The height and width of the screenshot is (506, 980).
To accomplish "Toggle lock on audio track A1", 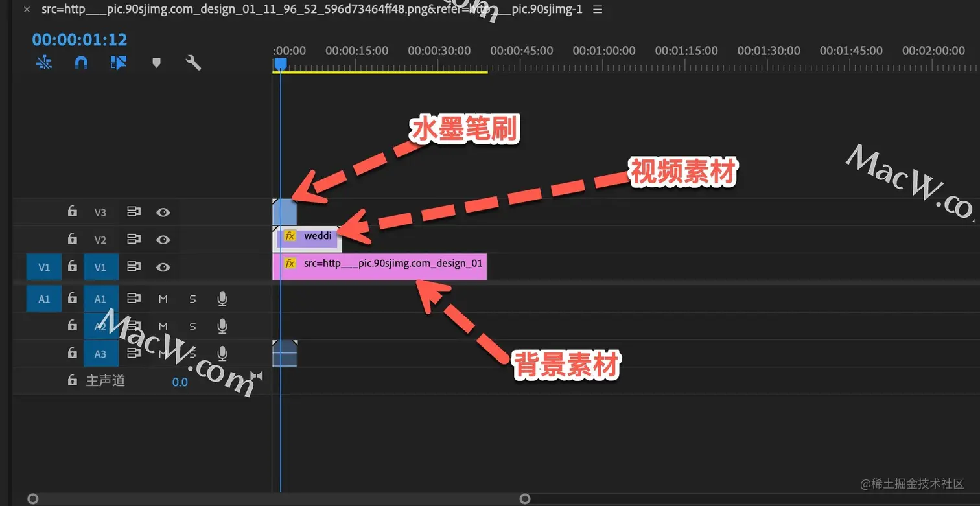I will pos(73,299).
